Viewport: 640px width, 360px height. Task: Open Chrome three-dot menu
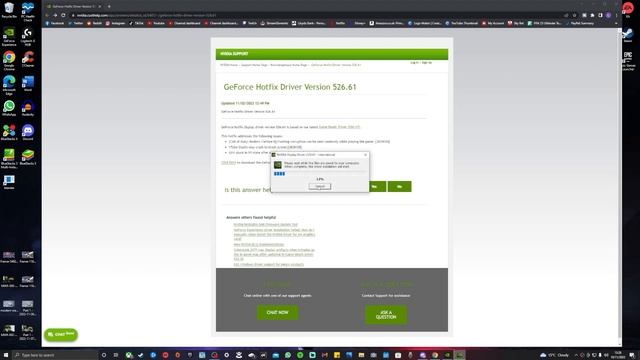616,15
